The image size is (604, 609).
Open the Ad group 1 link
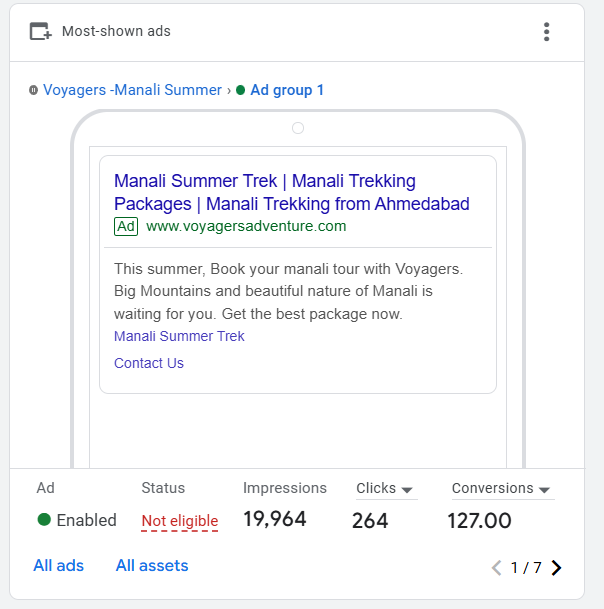coord(287,90)
